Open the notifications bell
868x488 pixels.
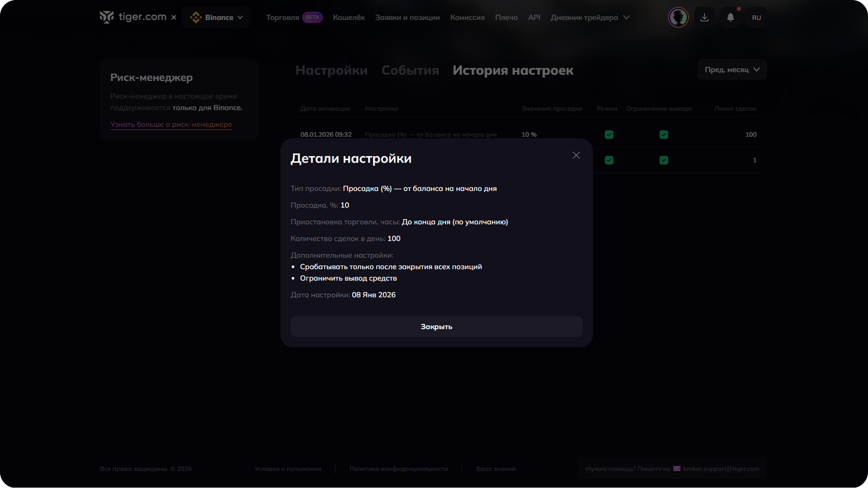click(730, 17)
